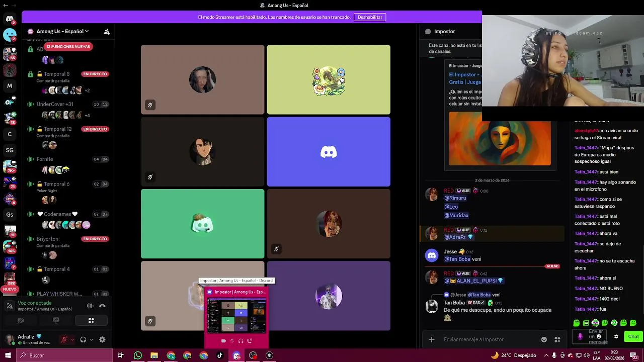Open the emoji picker in message box
644x362 pixels.
point(544,339)
